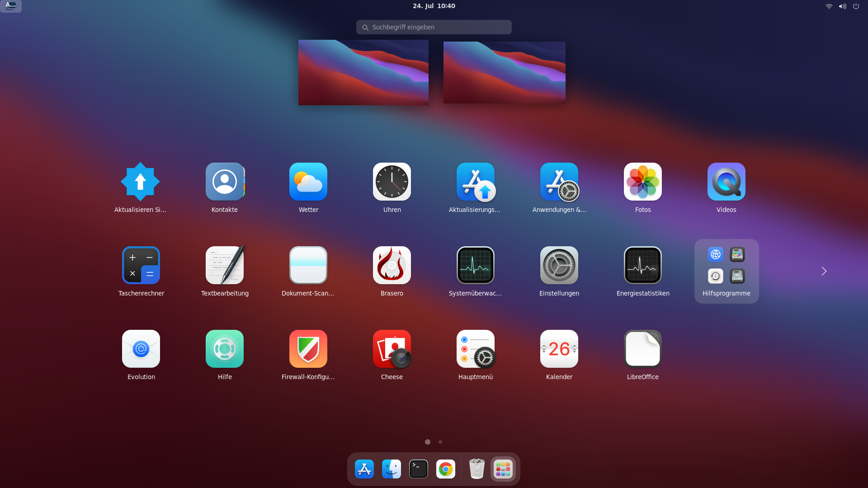Click the Suchbegriff eingeben search field
The width and height of the screenshot is (868, 488).
tap(434, 27)
